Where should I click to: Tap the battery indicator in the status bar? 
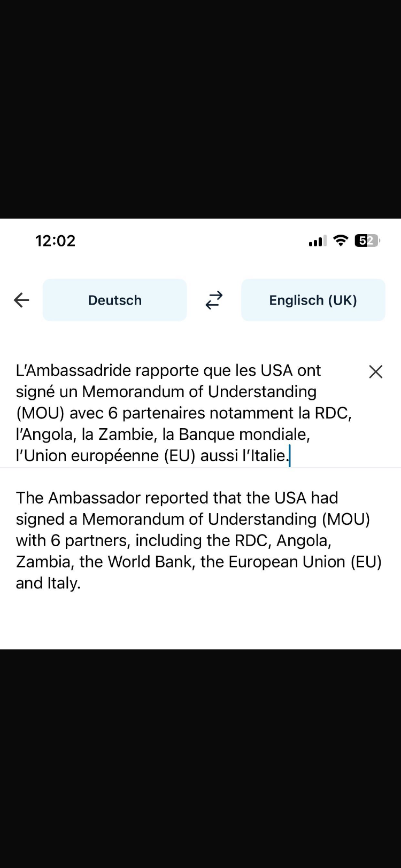[367, 241]
